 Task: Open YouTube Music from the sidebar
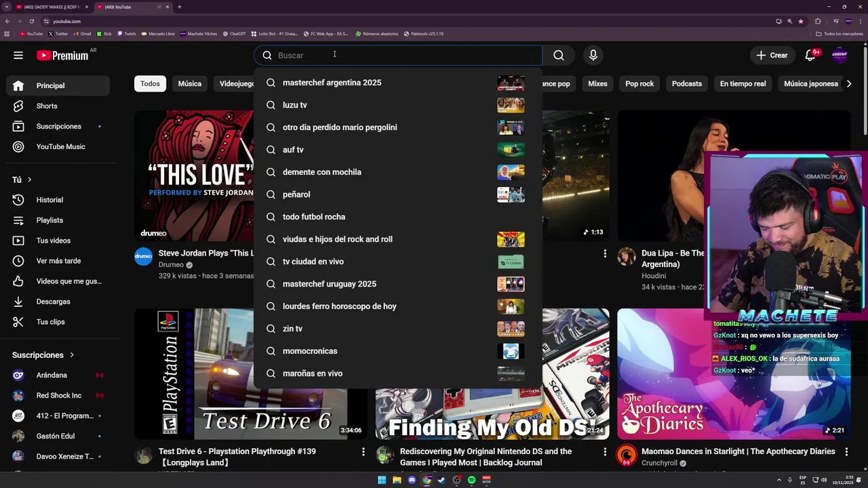coord(58,146)
